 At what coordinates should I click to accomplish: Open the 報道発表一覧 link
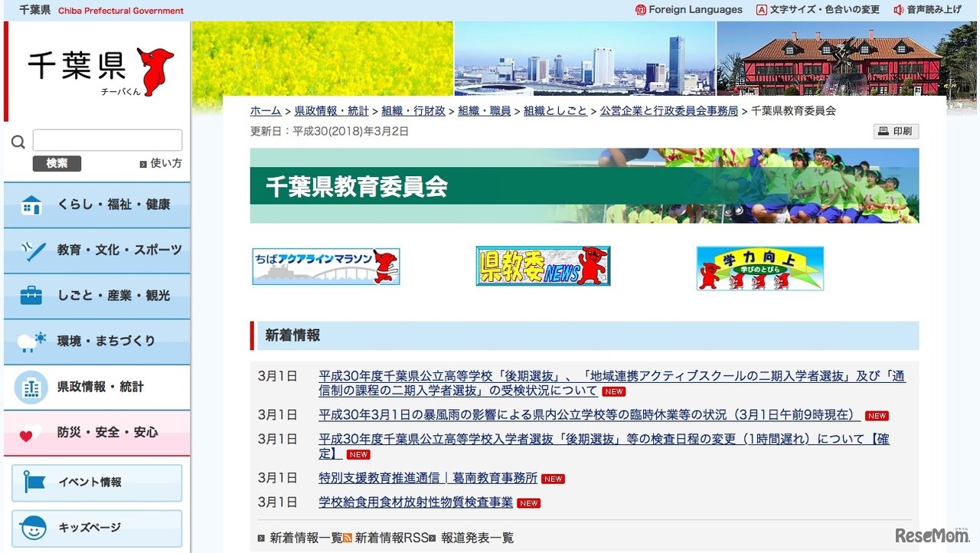[478, 538]
